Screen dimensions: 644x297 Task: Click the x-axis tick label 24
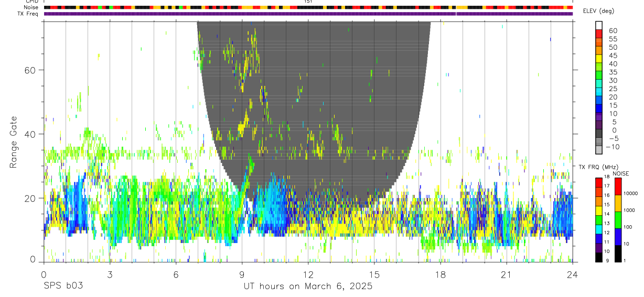[x=572, y=274]
